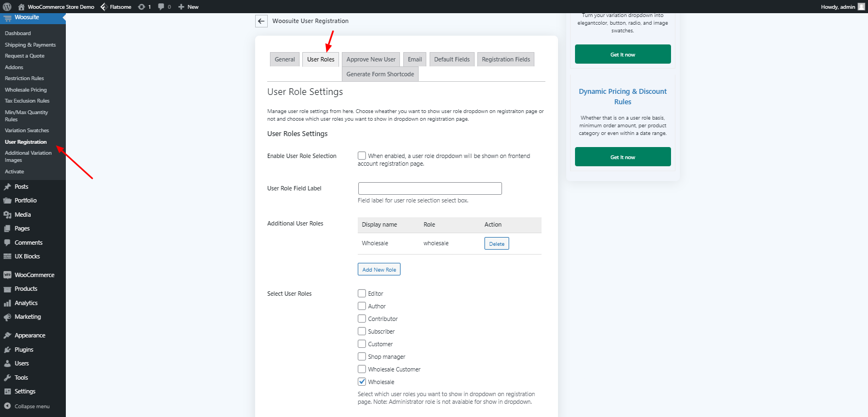Open Posts via pin icon
The height and width of the screenshot is (417, 868).
7,187
